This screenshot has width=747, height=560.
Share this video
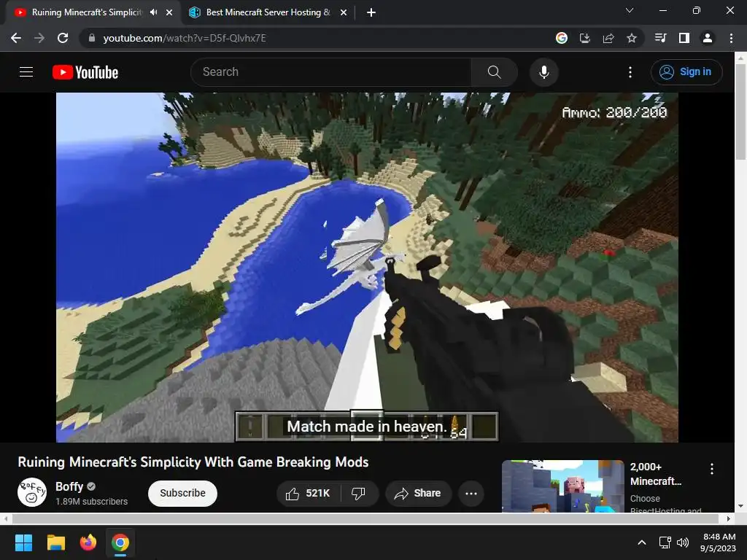[417, 494]
